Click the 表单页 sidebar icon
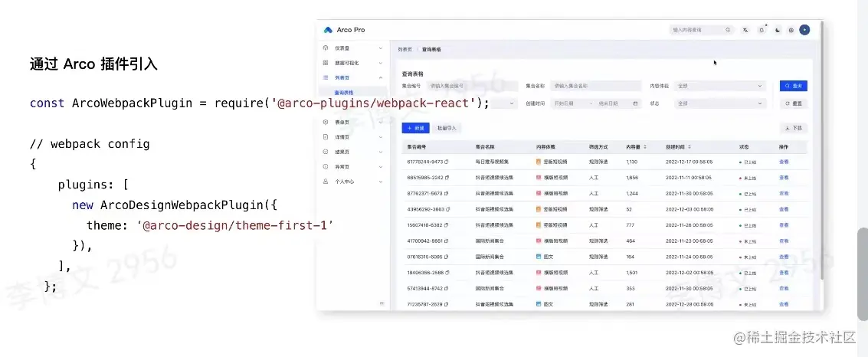Viewport: 868px width, 357px height. coord(326,122)
